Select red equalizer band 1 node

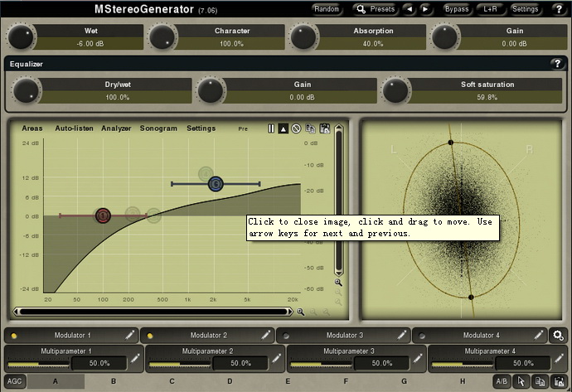tap(103, 215)
